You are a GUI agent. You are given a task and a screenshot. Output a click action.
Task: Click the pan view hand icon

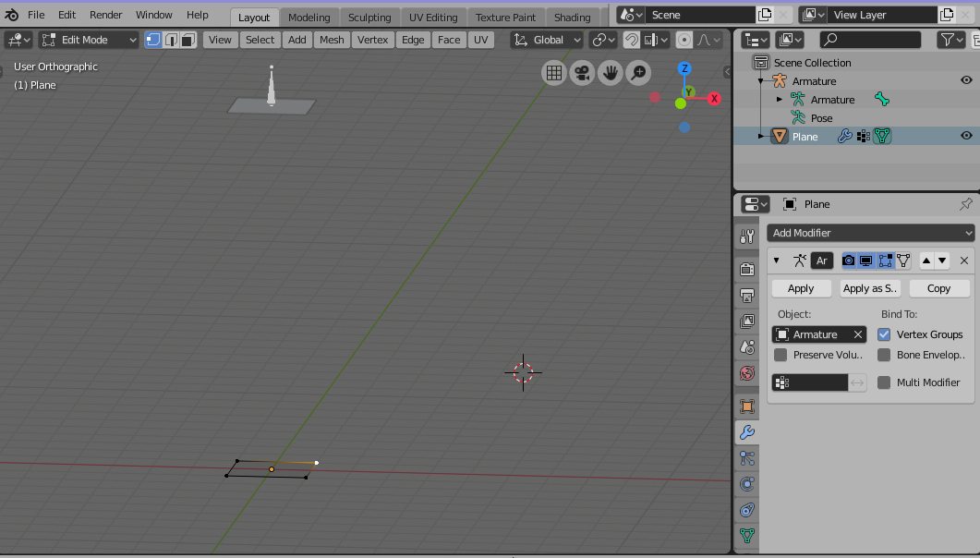tap(610, 73)
